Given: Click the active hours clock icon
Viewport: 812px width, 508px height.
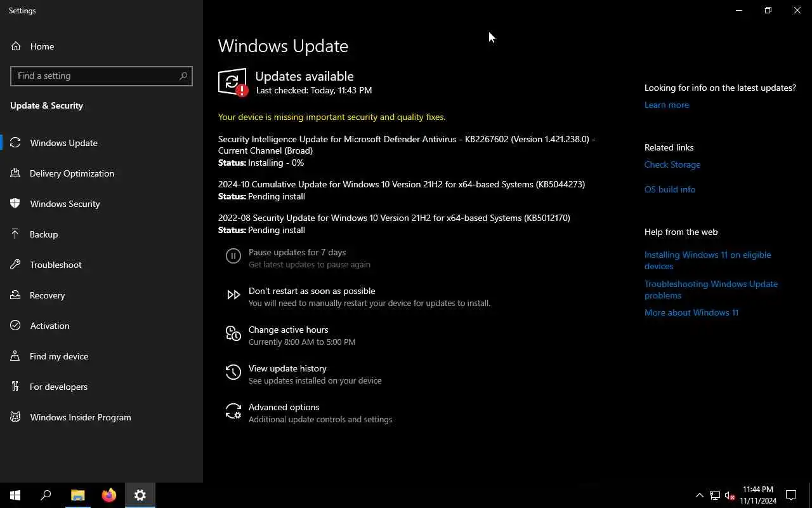Looking at the screenshot, I should 233,333.
